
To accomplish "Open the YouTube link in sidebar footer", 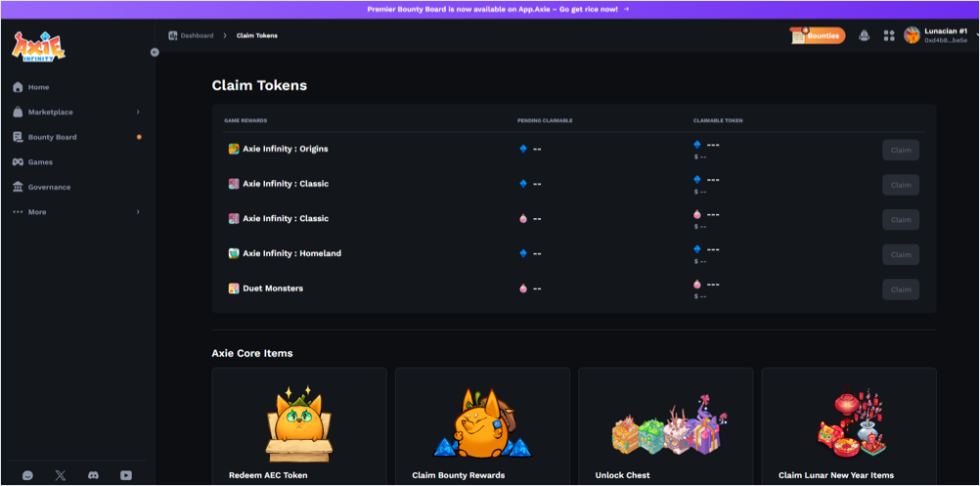I will pyautogui.click(x=126, y=475).
